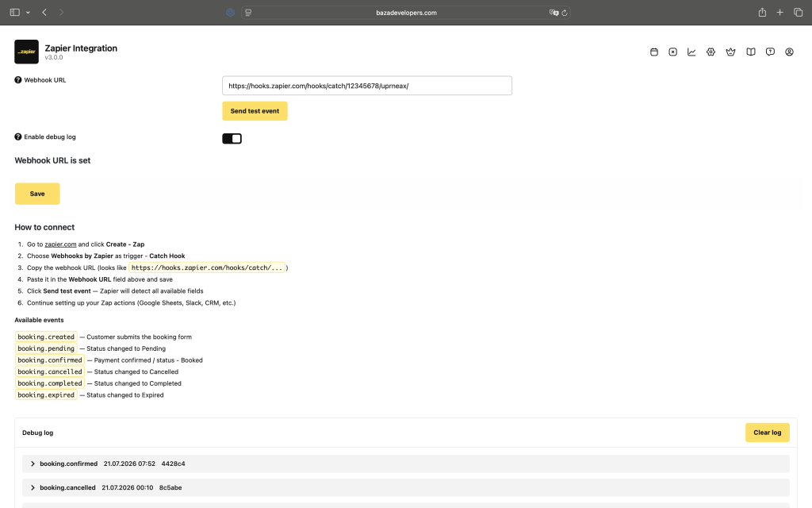Click the hooks.zapier.com example URL code
Screen dimensions: 812x508
click(x=207, y=267)
